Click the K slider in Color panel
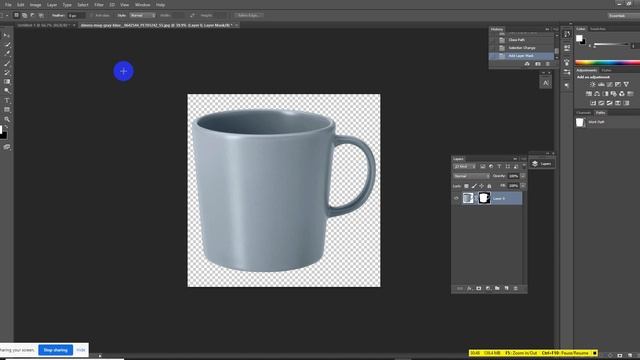Viewport: 640px width, 360px height. tap(611, 44)
